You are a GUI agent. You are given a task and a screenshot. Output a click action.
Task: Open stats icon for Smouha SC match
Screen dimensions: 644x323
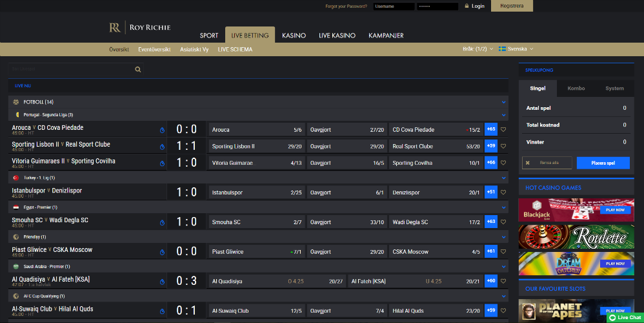pos(162,222)
